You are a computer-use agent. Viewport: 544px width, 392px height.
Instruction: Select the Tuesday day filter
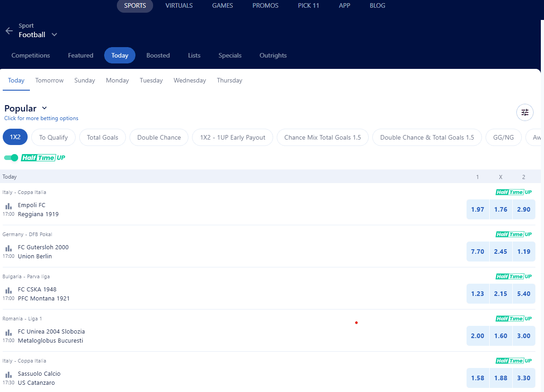(151, 80)
